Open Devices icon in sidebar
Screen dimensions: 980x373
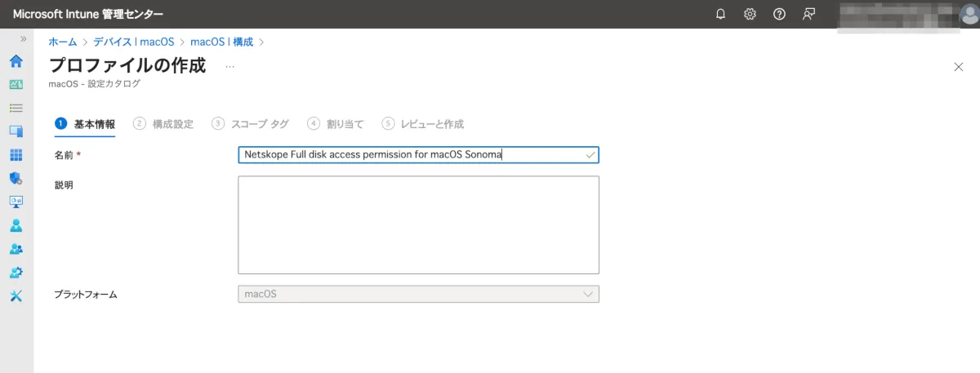click(x=16, y=131)
